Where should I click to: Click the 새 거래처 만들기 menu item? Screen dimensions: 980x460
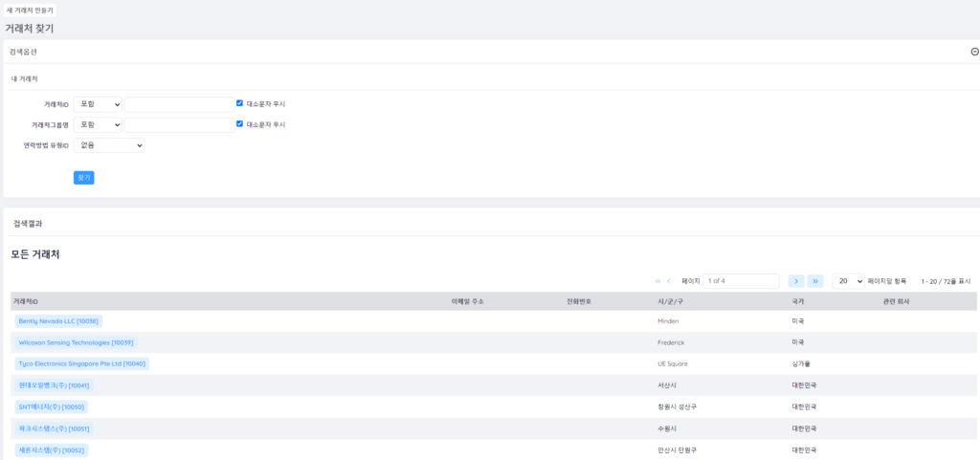[x=30, y=10]
